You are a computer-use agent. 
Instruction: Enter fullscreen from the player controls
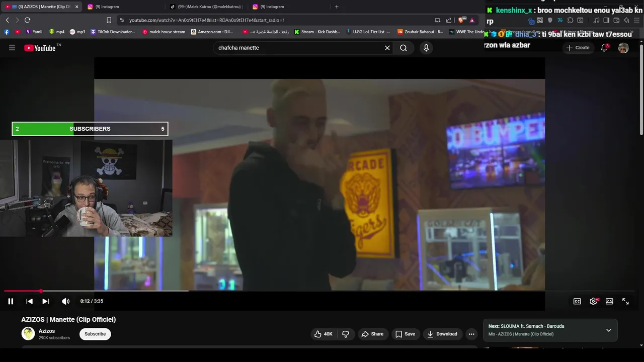pyautogui.click(x=625, y=301)
